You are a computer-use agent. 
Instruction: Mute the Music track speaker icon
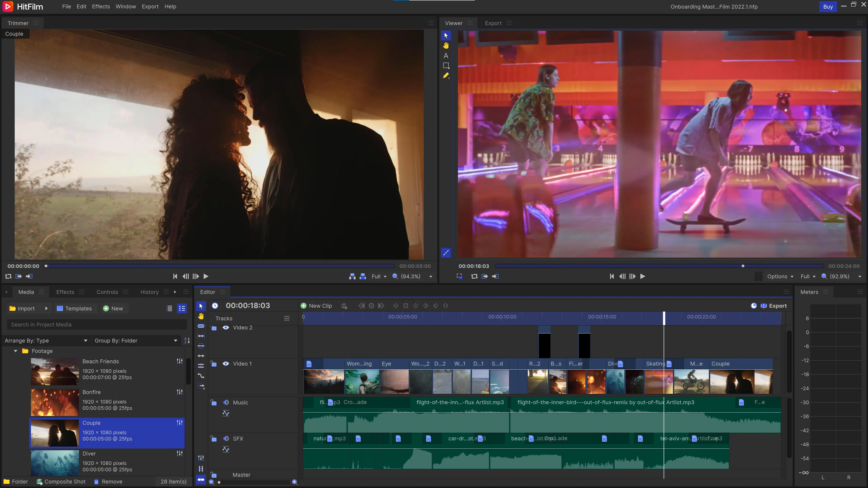click(226, 402)
